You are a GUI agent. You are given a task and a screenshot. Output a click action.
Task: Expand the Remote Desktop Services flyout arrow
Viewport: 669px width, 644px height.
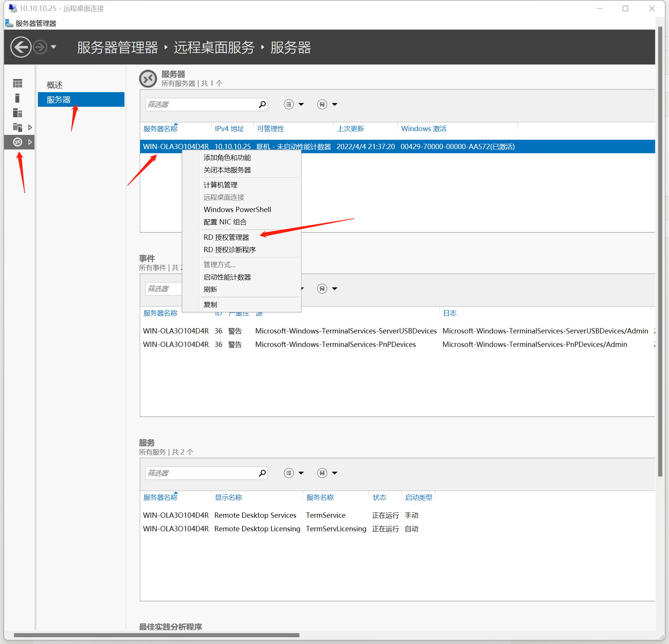[30, 142]
